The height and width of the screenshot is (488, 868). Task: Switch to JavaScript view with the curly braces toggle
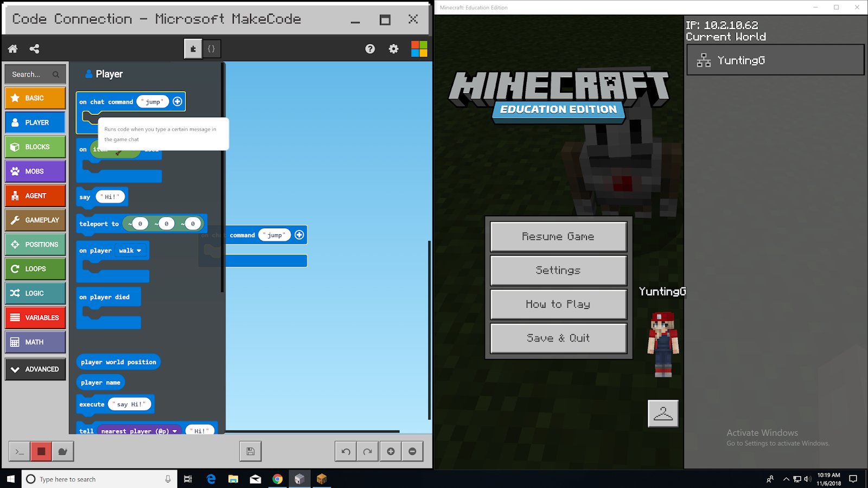pyautogui.click(x=212, y=48)
